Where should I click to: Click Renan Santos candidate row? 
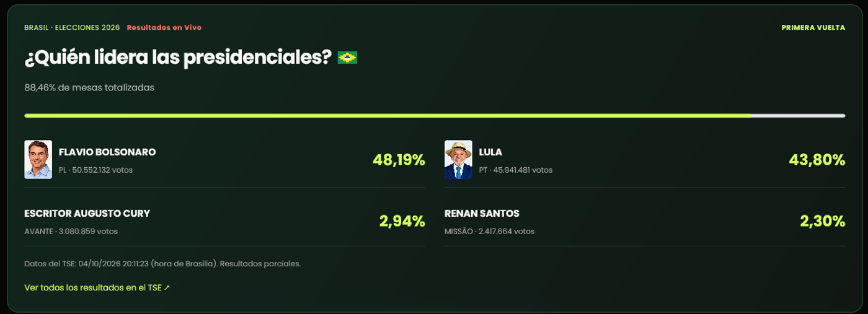(x=645, y=222)
